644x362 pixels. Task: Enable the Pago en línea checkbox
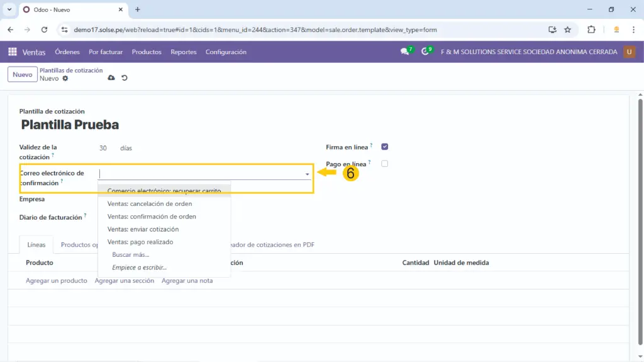[x=385, y=164]
